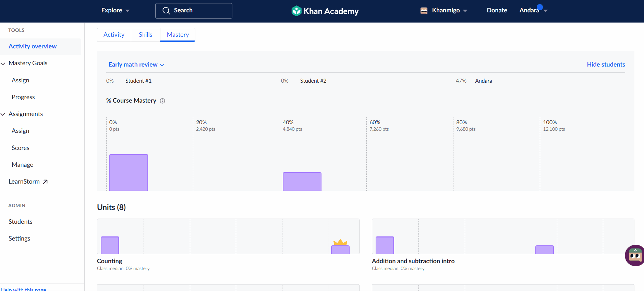644x291 pixels.
Task: Click the blue notification dot by Andara
Action: [x=540, y=7]
